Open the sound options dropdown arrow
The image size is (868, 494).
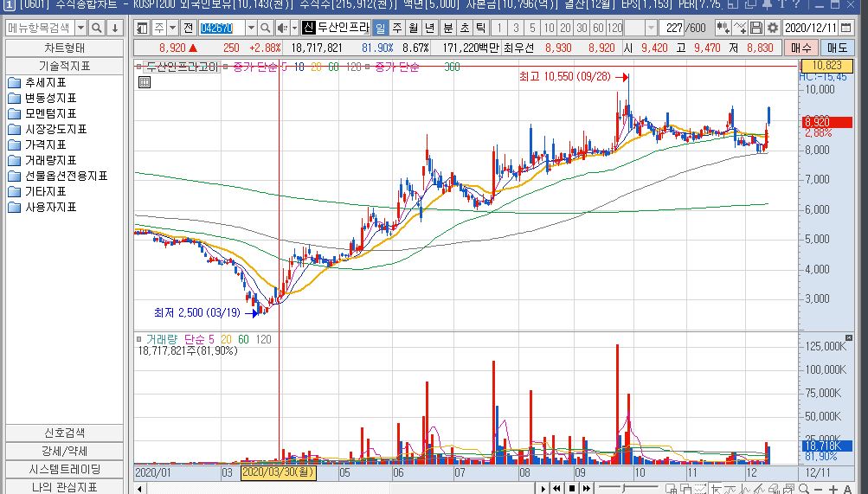[294, 28]
